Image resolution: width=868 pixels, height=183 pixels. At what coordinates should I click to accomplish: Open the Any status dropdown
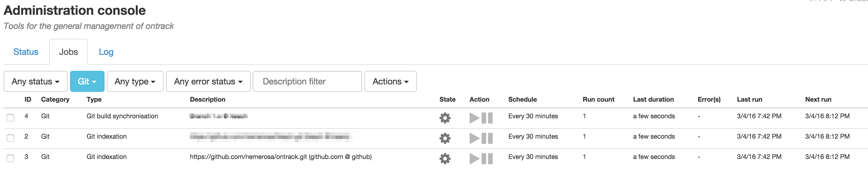click(35, 81)
